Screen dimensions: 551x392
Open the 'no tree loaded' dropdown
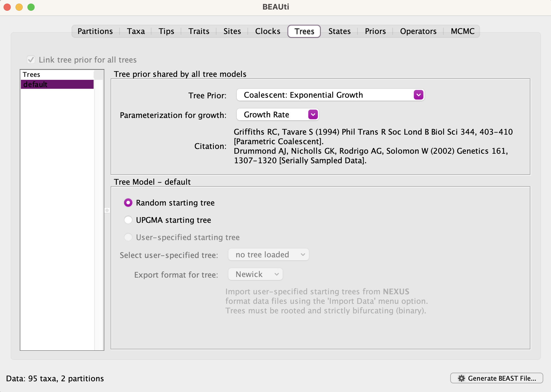pyautogui.click(x=269, y=255)
